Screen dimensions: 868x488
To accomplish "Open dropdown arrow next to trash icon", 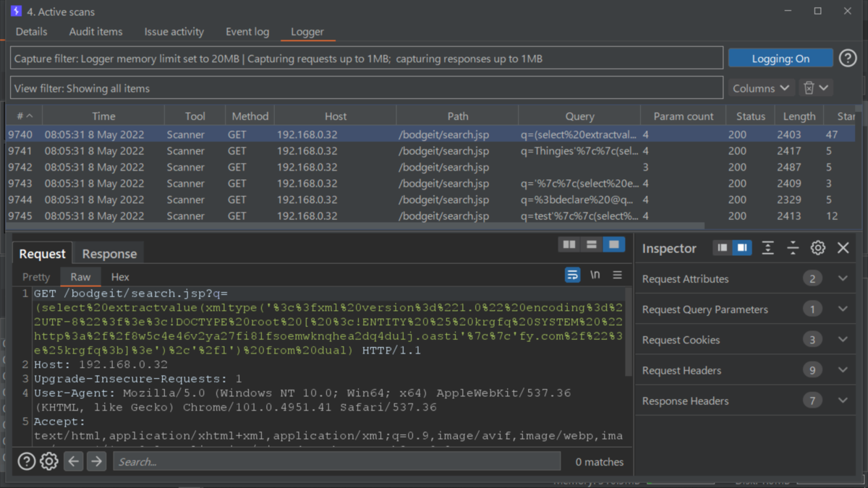I will (x=824, y=88).
